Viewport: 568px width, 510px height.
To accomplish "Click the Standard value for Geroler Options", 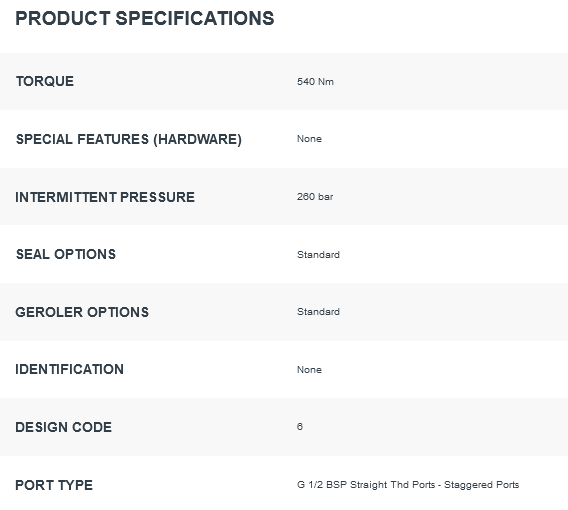I will click(x=318, y=312).
